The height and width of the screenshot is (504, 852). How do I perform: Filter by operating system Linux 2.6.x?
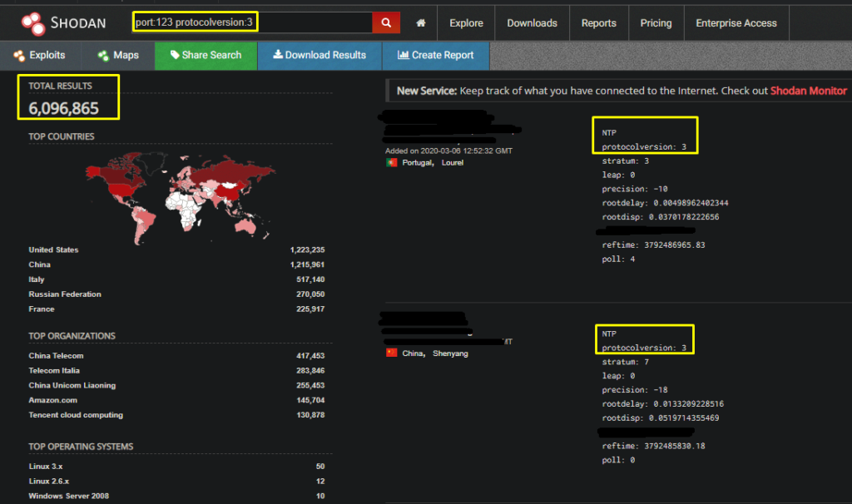pos(48,482)
